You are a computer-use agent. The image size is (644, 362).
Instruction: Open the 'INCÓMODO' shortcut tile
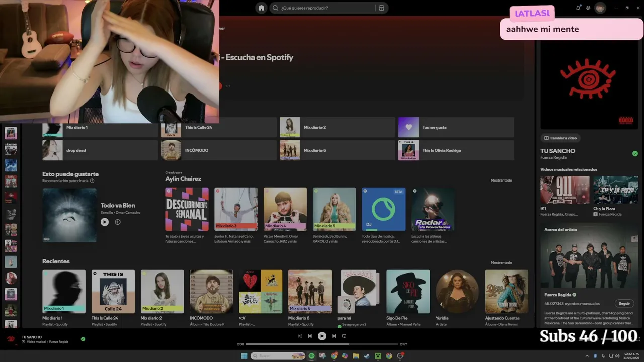click(x=219, y=150)
